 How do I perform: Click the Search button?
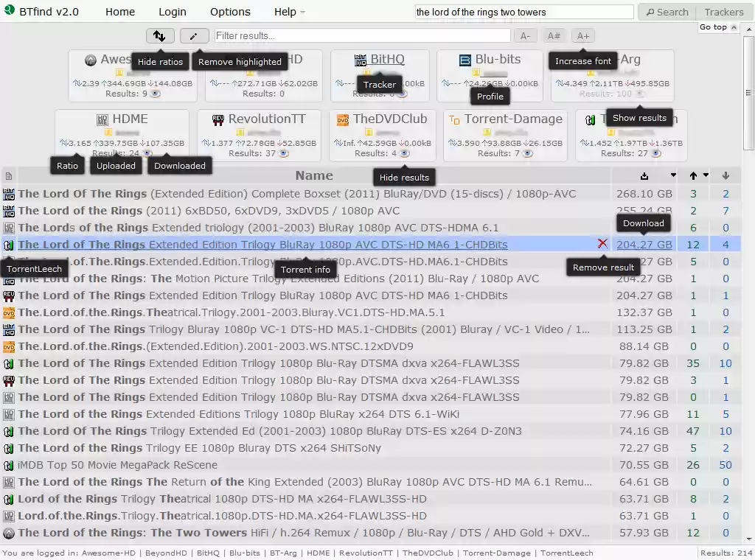[x=666, y=12]
